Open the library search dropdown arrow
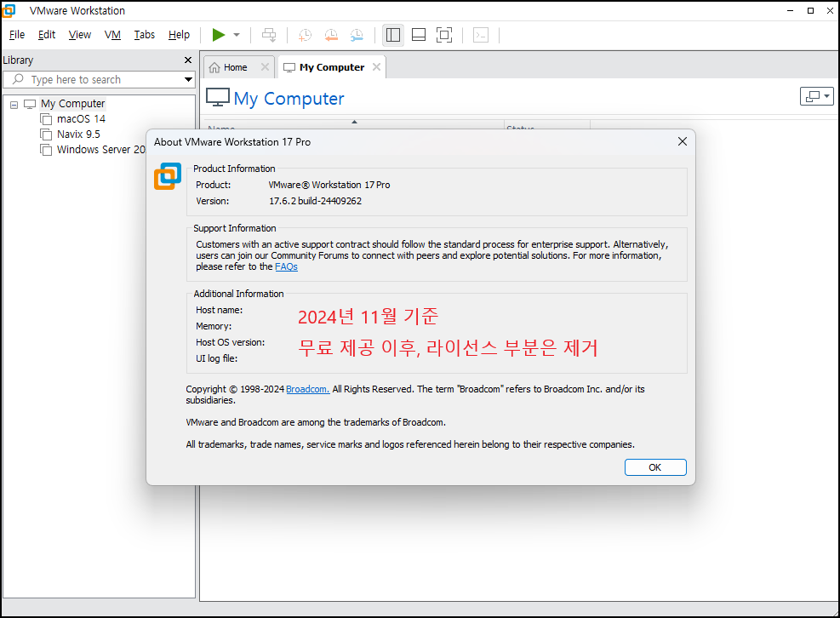 (188, 79)
